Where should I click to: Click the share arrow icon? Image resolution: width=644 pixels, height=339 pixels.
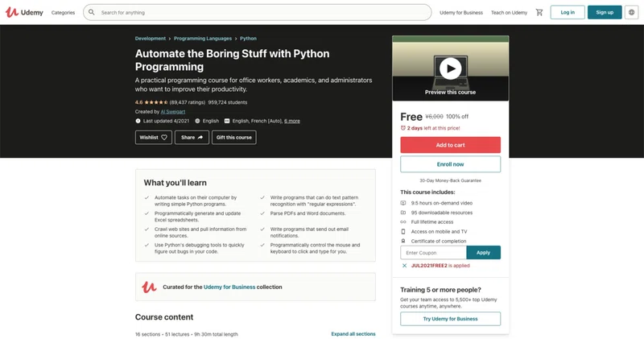point(200,137)
